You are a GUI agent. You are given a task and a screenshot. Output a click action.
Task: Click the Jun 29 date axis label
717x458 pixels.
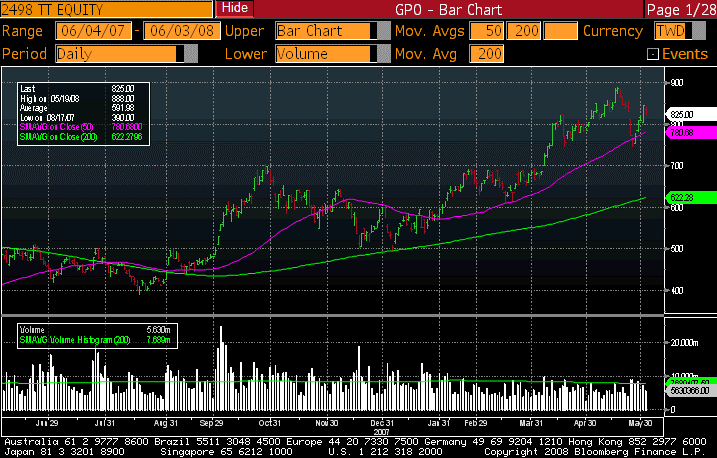click(x=47, y=423)
